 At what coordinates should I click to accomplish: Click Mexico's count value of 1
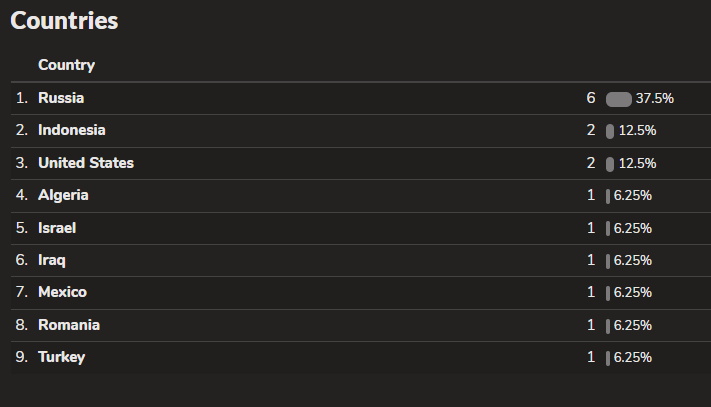pos(591,292)
